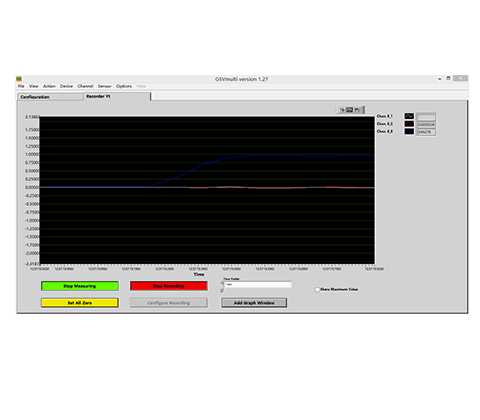
Task: Click the green Stop Measuring button
Action: pos(80,286)
